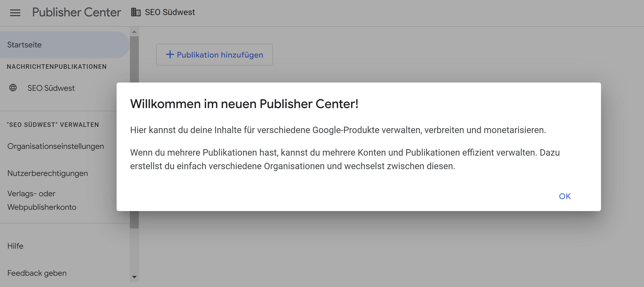Open Nutzerberechtigungen settings
This screenshot has width=644, height=287.
(48, 173)
